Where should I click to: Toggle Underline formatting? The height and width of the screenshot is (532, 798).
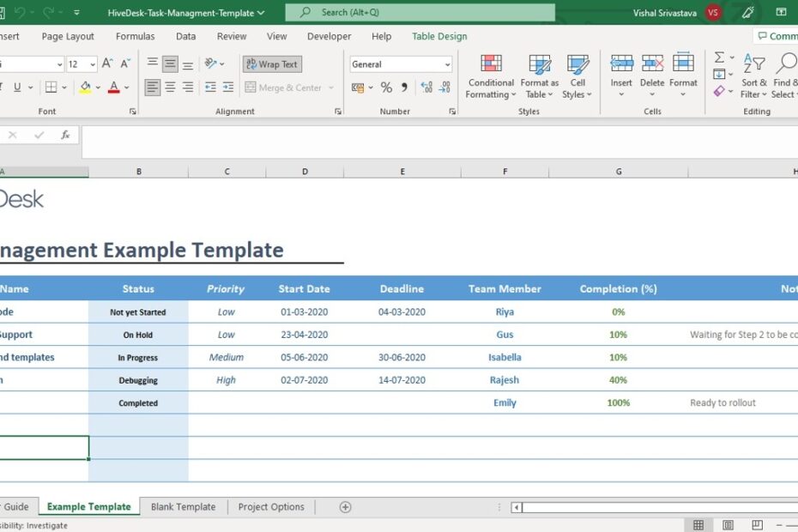click(16, 87)
